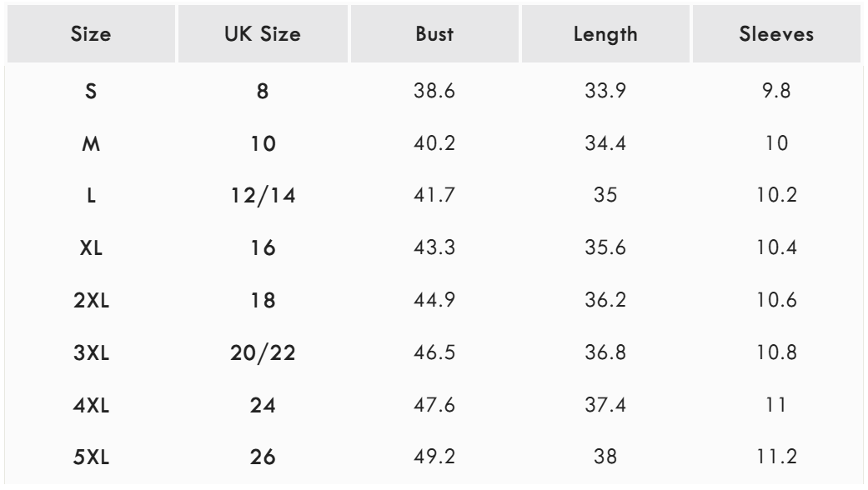This screenshot has width=868, height=490.
Task: Select the XL size row label
Action: click(90, 249)
